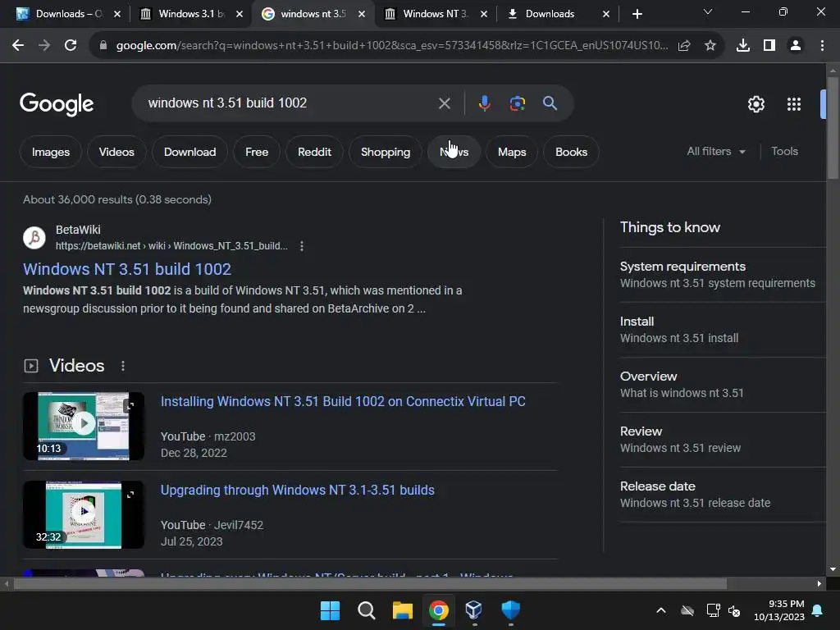Play the 10:13 video thumbnail

click(84, 426)
